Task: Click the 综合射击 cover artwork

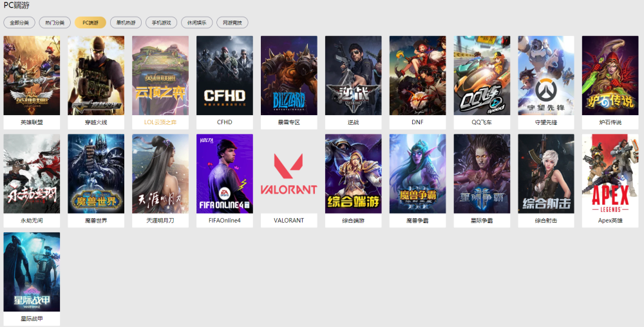Action: click(546, 174)
